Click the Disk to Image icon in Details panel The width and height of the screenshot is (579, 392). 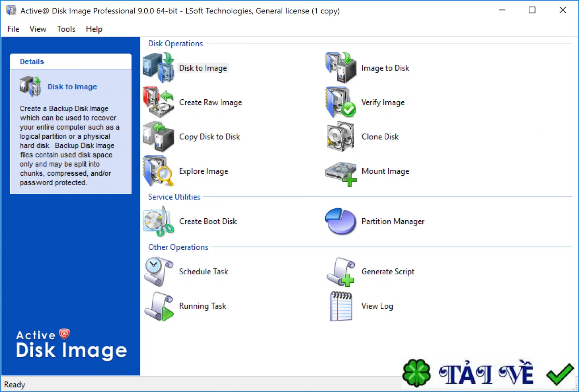pyautogui.click(x=30, y=87)
